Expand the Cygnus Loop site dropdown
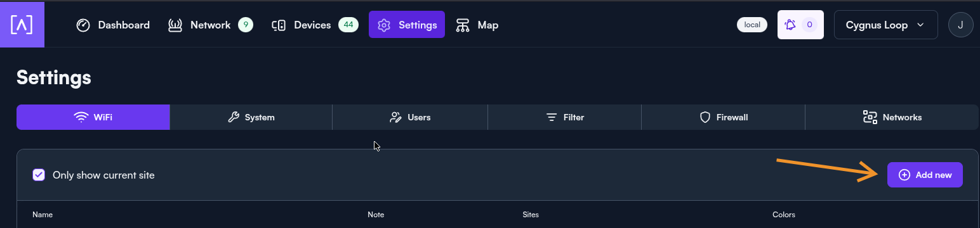 (x=885, y=25)
